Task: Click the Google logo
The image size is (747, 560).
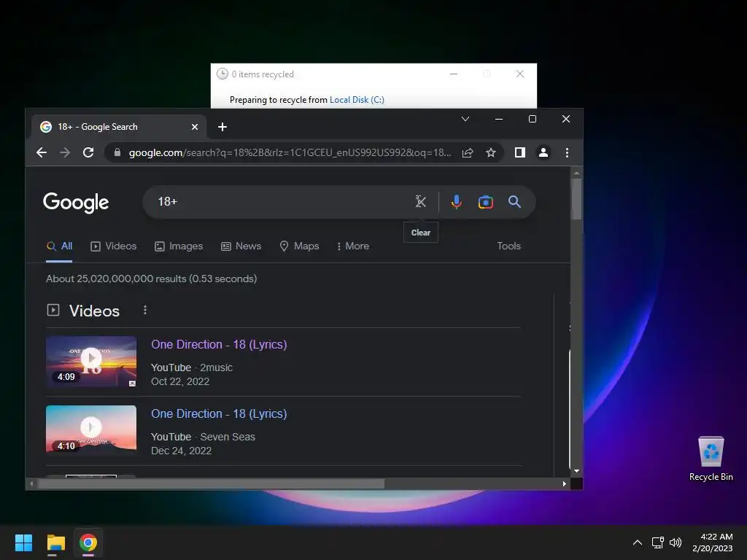Action: [76, 203]
